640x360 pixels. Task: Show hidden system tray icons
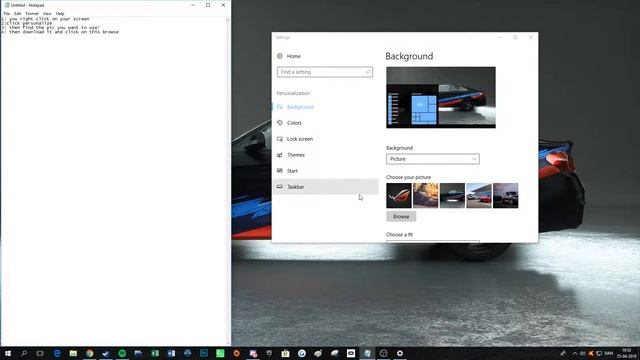pos(575,353)
